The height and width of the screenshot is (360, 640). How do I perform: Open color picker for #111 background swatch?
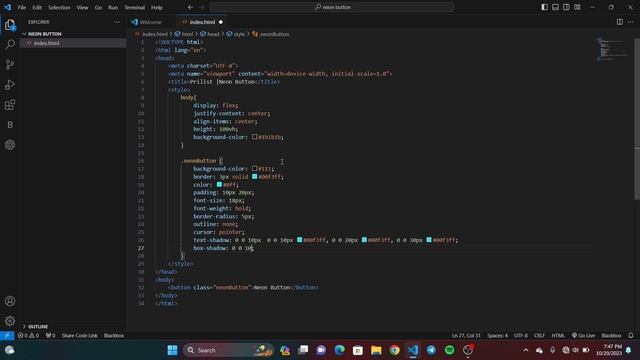254,168
